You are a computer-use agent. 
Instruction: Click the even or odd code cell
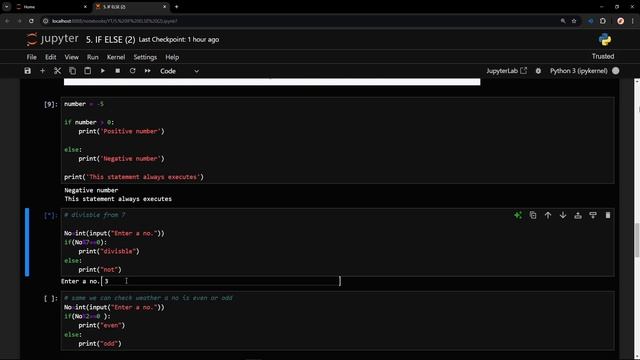coord(338,321)
